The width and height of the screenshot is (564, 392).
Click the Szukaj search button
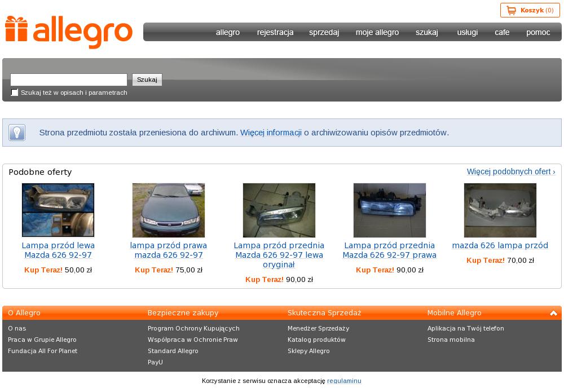tap(147, 80)
